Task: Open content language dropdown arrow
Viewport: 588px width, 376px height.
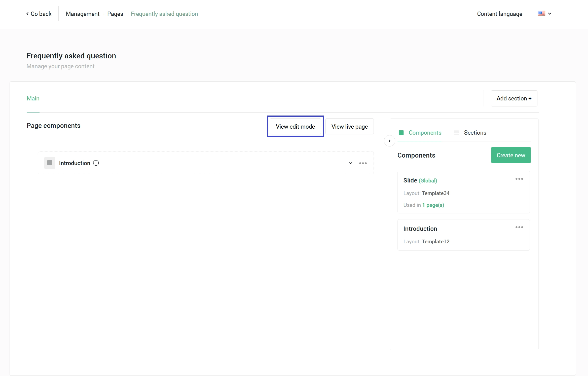Action: pos(550,14)
